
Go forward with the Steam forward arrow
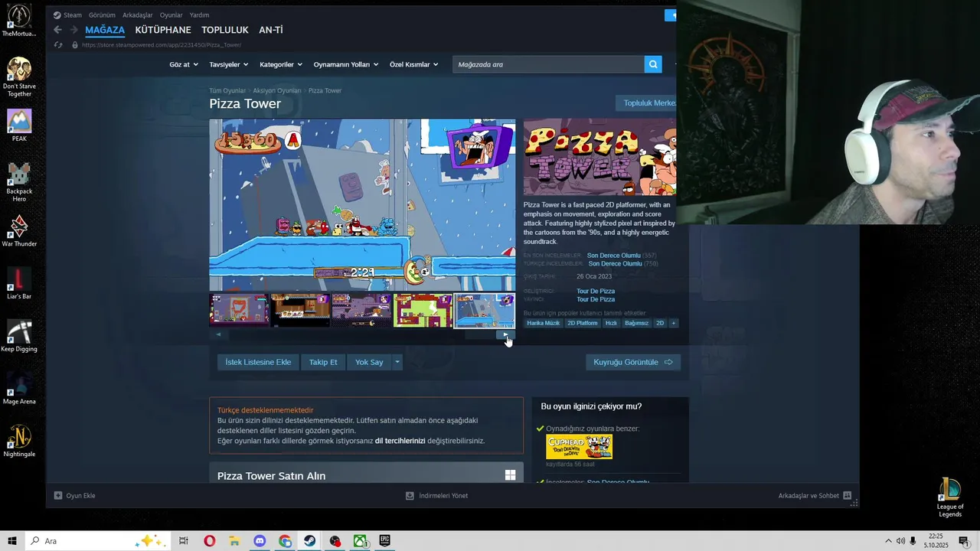[x=74, y=30]
